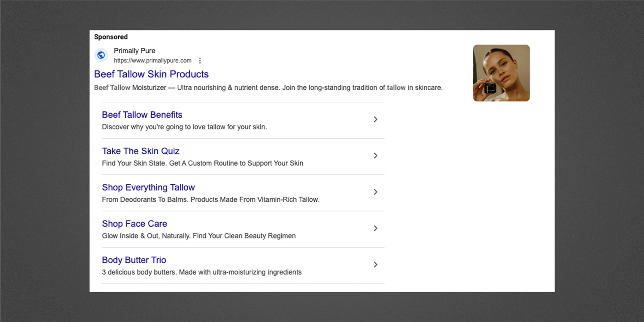Screen dimensions: 644x322
Task: Click chevron next to Take The Skin Quiz
Action: (x=375, y=156)
